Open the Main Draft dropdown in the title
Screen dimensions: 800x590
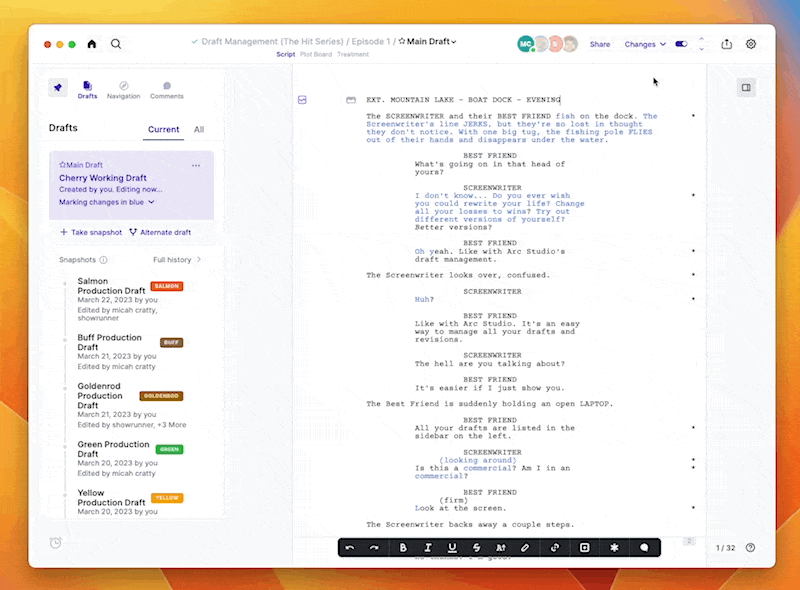[428, 42]
